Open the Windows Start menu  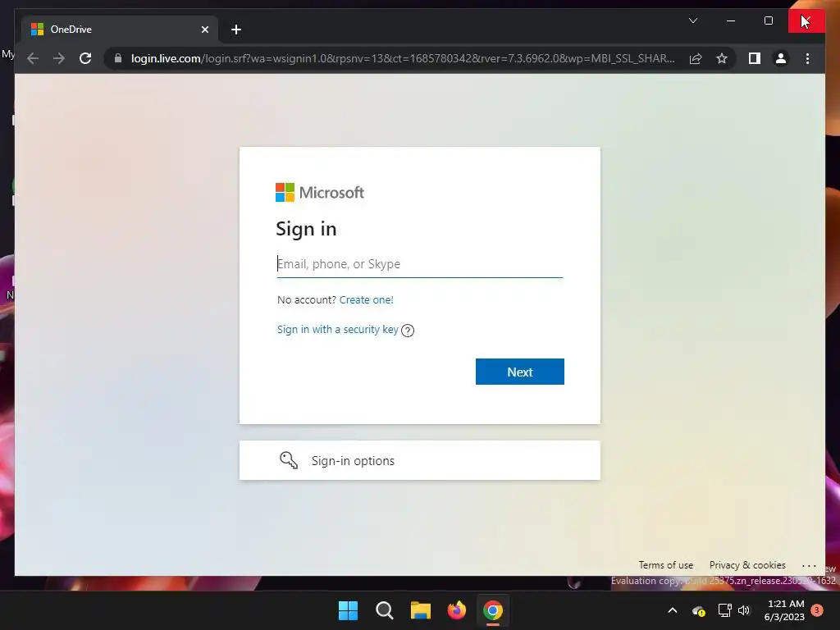pos(348,610)
